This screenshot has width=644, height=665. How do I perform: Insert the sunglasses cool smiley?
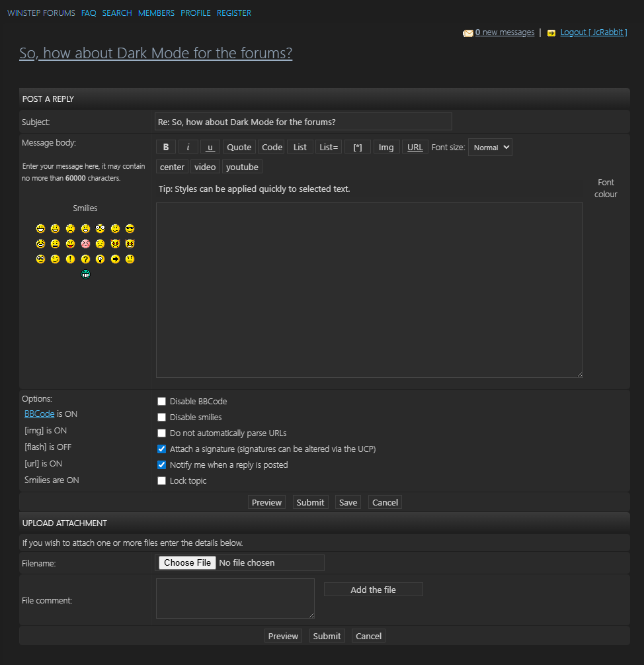click(130, 228)
